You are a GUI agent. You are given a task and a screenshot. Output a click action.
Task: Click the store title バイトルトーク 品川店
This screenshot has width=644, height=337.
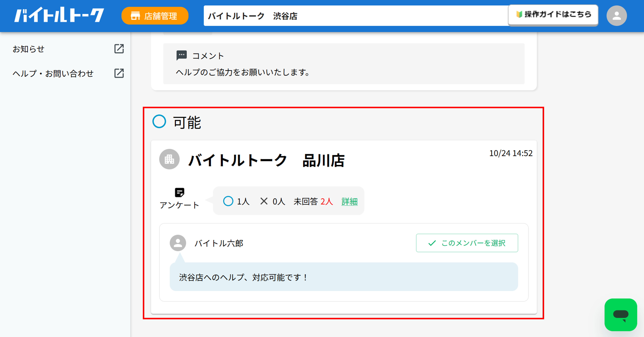tap(266, 160)
